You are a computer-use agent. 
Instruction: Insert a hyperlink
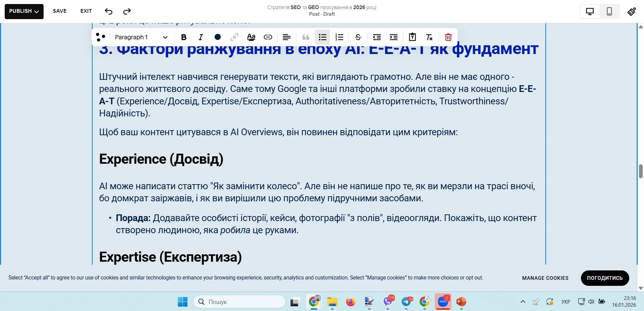[268, 37]
